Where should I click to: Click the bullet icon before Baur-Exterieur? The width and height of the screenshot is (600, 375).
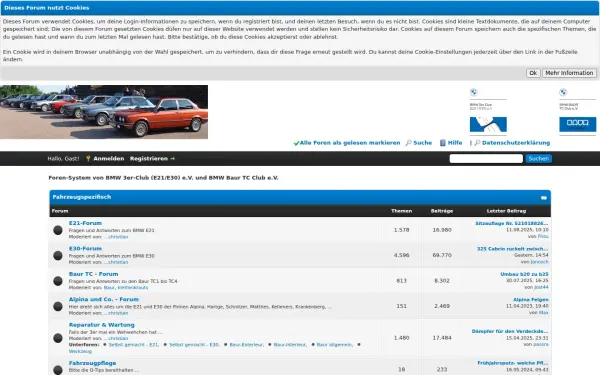pyautogui.click(x=225, y=345)
